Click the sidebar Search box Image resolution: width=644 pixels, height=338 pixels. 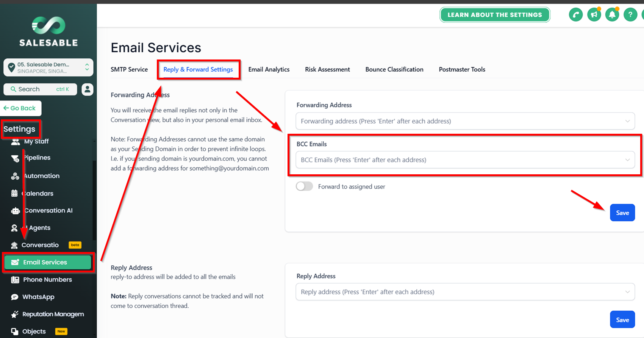(x=40, y=89)
